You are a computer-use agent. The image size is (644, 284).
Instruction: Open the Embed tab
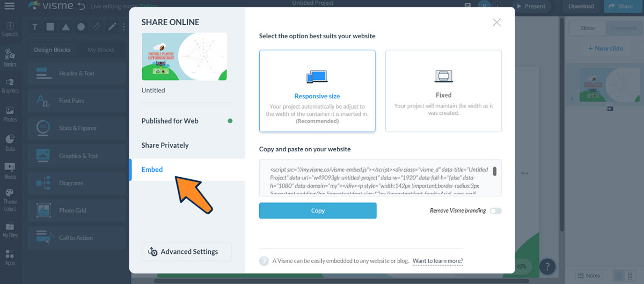coord(152,170)
